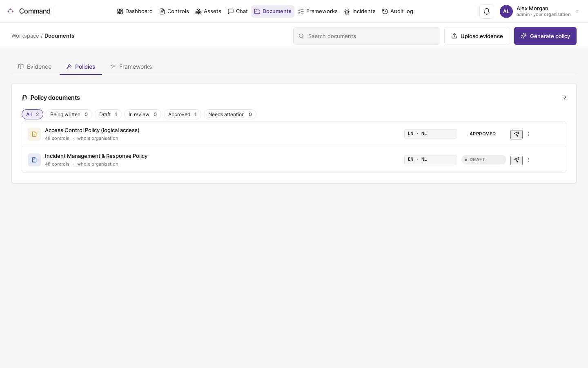Open the Audit log page
Image resolution: width=588 pixels, height=368 pixels.
397,11
